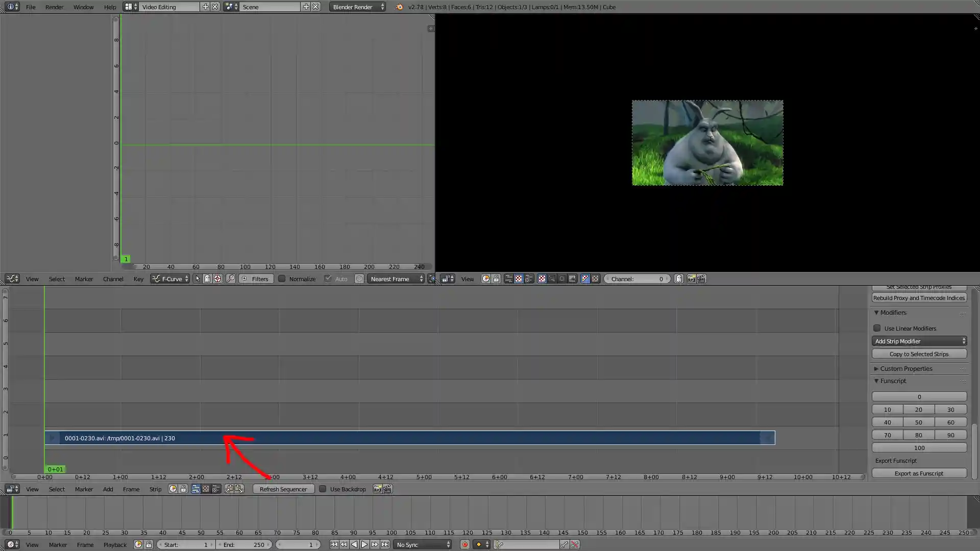This screenshot has width=980, height=551.
Task: Toggle the Use Backdrop checkbox
Action: coord(323,489)
